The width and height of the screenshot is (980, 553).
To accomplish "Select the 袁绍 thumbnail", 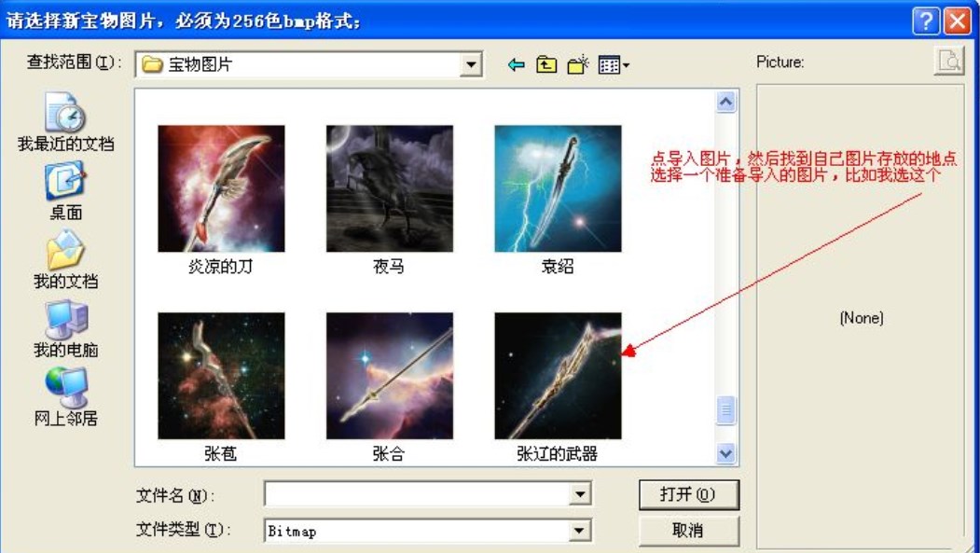I will (x=559, y=188).
